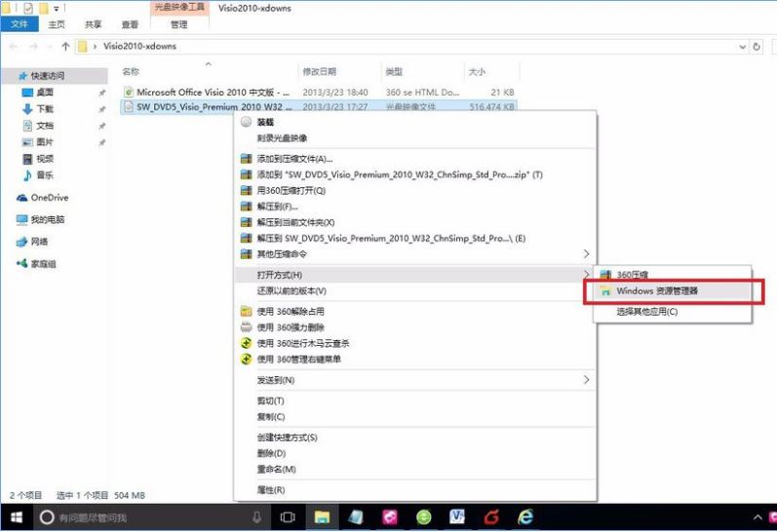
Task: Open the Windows Start button
Action: click(16, 517)
